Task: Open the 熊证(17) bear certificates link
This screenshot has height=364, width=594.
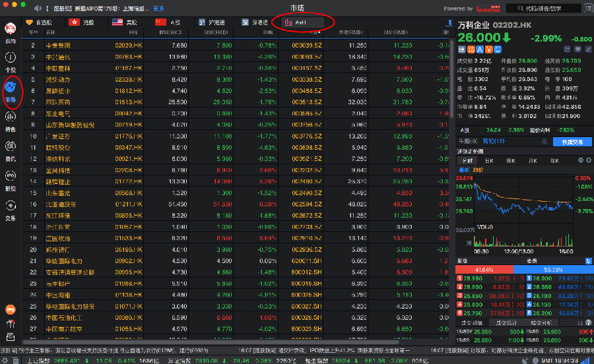Action: (x=494, y=141)
